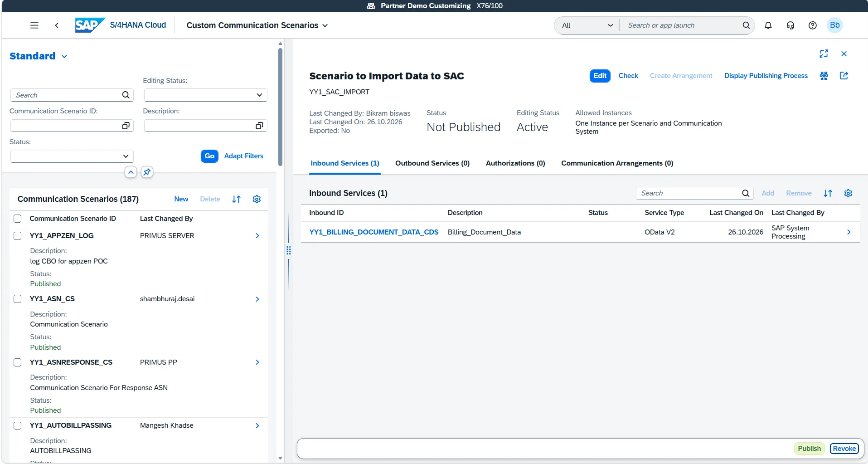Open notifications bell
Image resolution: width=868 pixels, height=464 pixels.
(x=768, y=25)
